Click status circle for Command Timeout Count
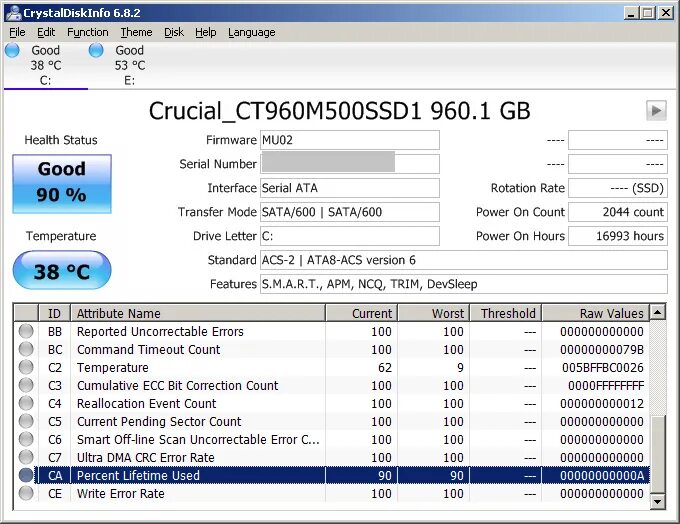Viewport: 680px width, 524px height. (x=26, y=349)
